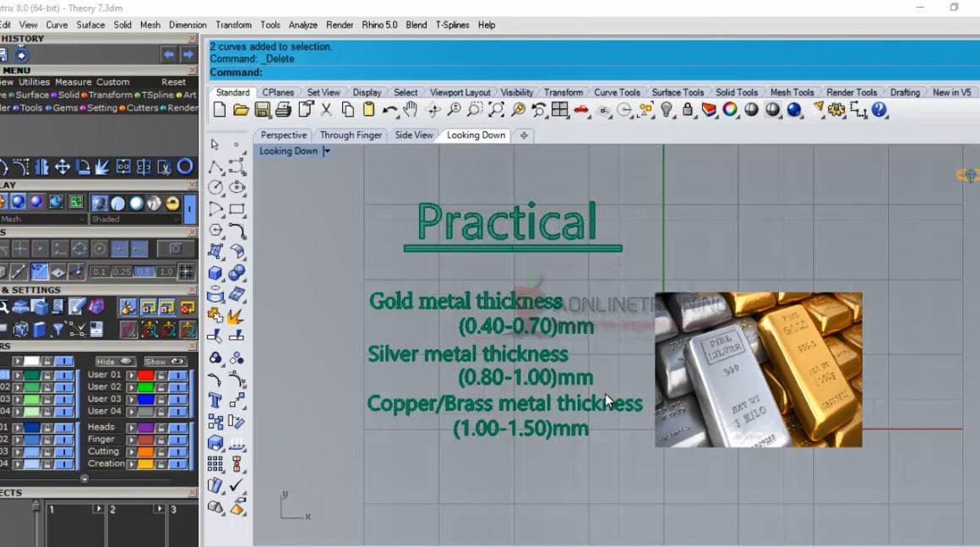Click the Box solid tool icon

point(215,273)
